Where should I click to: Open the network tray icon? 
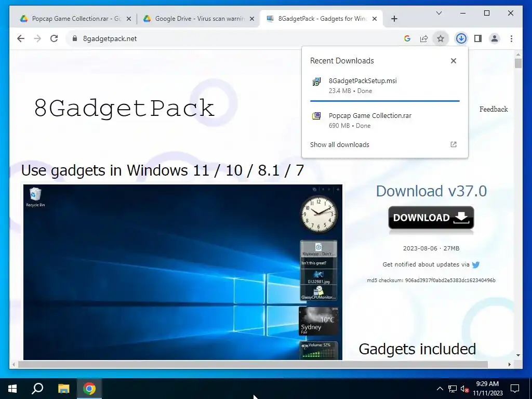pos(453,389)
